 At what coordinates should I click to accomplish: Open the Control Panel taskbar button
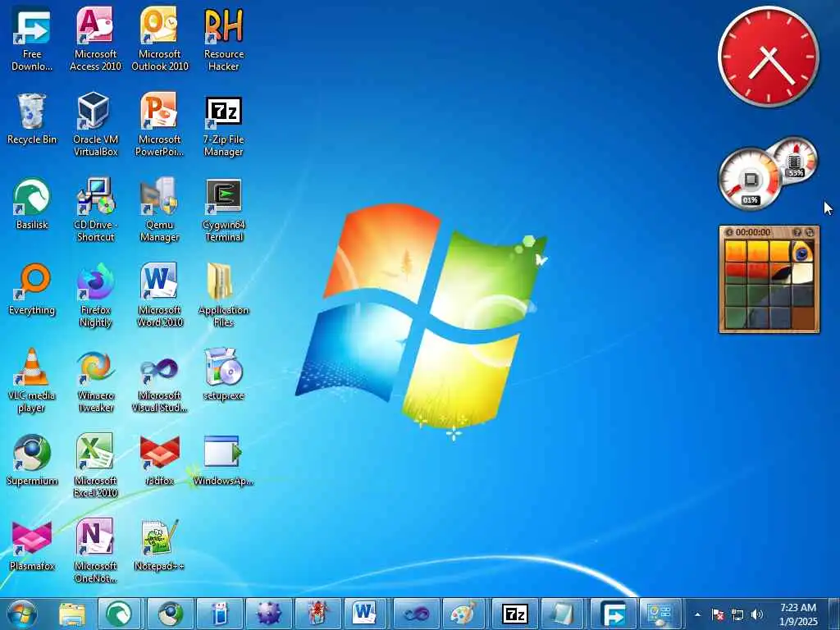660,614
